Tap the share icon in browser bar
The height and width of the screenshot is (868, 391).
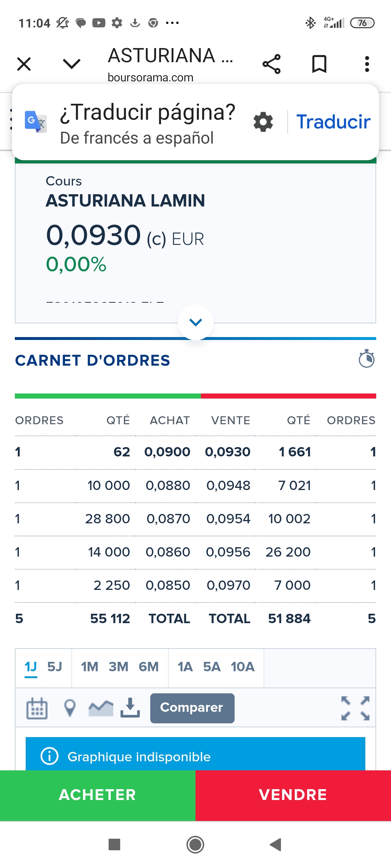[x=272, y=64]
